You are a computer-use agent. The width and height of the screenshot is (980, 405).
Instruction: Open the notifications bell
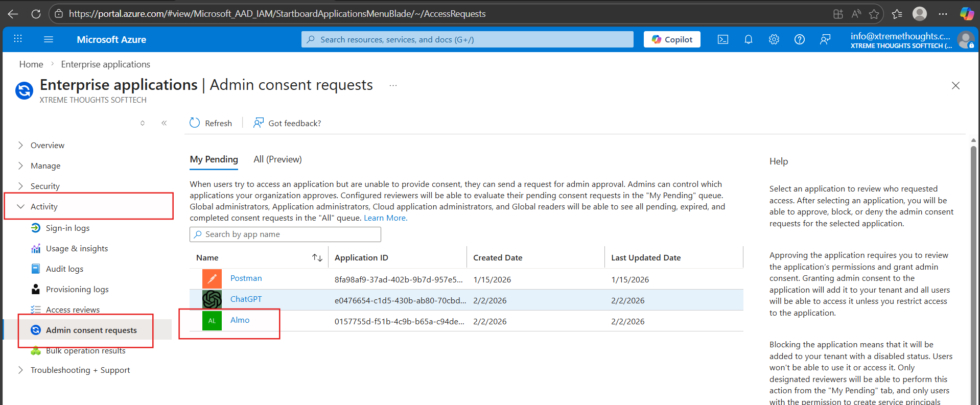[749, 39]
